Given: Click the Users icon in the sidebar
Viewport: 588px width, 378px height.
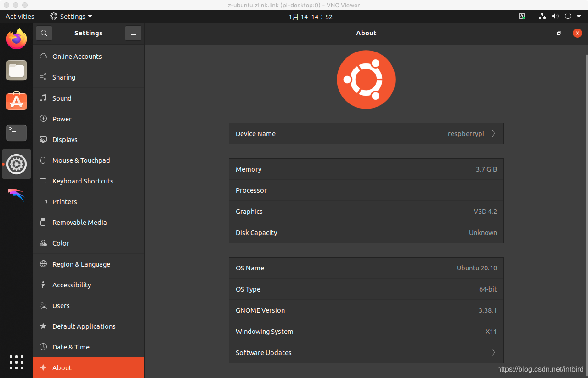Looking at the screenshot, I should pos(43,305).
